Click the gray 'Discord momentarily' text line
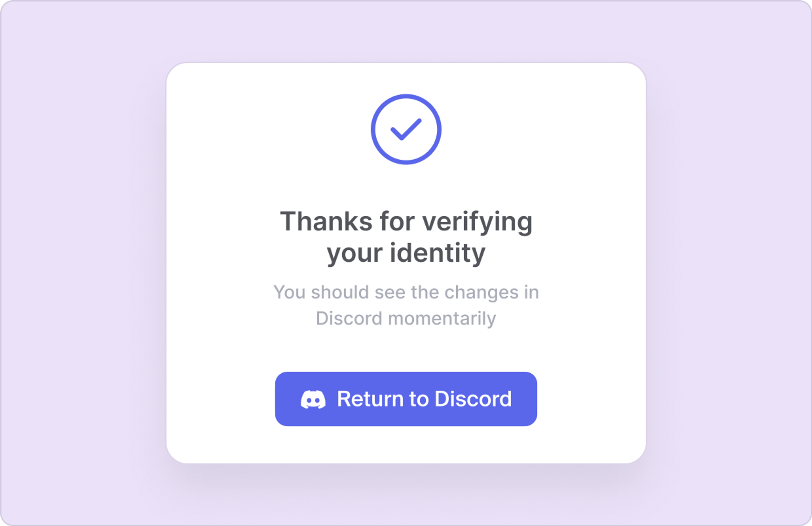This screenshot has height=526, width=812. pyautogui.click(x=406, y=319)
